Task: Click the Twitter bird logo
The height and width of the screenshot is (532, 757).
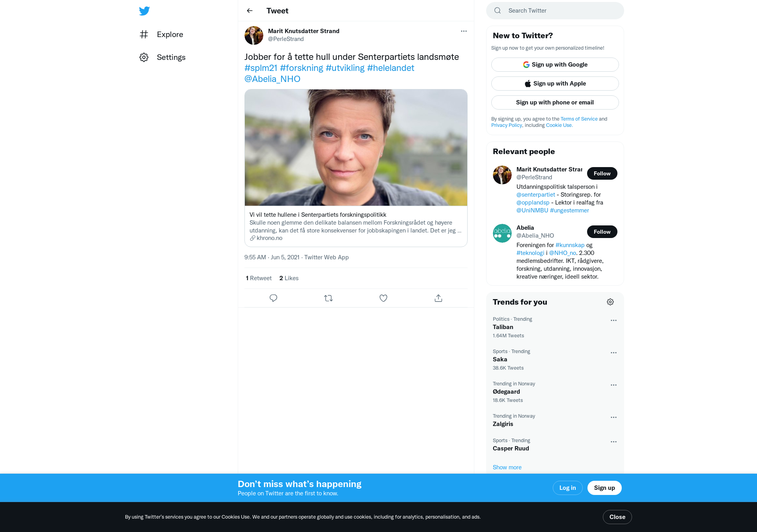Action: (x=144, y=11)
